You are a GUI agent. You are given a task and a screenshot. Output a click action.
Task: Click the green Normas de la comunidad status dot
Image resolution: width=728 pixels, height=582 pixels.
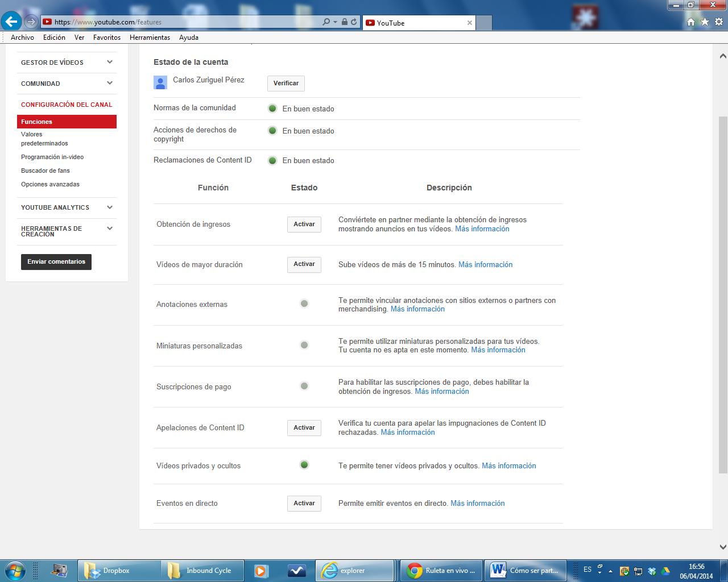tap(272, 109)
